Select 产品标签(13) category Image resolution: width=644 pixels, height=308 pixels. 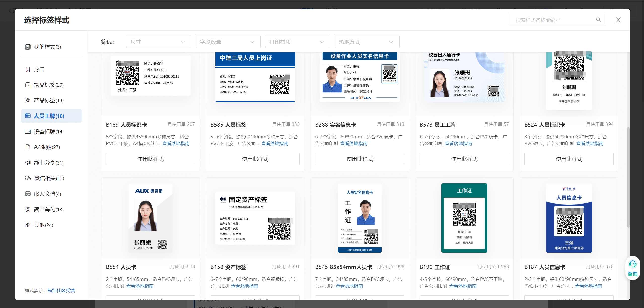click(x=51, y=100)
